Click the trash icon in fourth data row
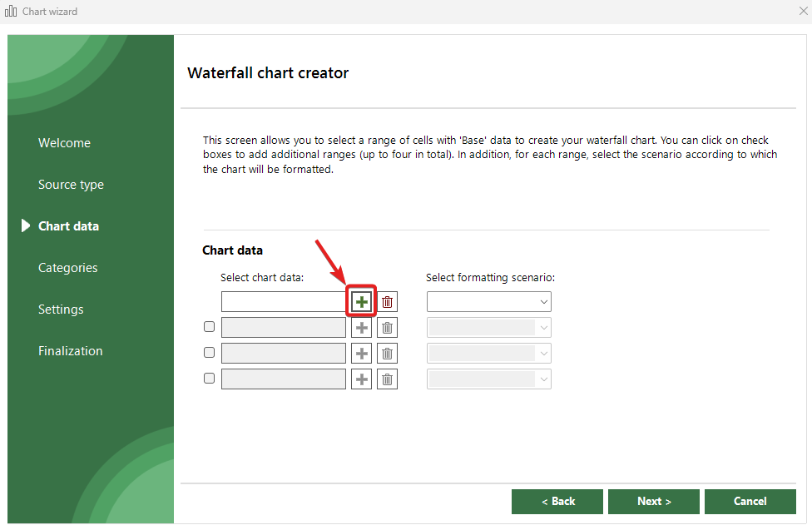 click(x=387, y=379)
